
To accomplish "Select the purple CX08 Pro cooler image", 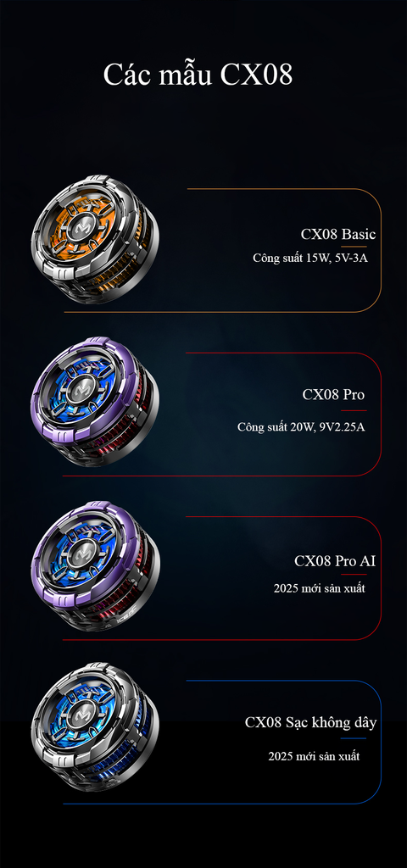I will click(x=95, y=401).
